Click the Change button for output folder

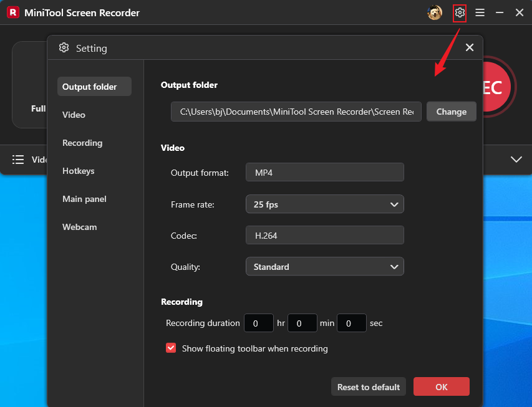tap(451, 112)
